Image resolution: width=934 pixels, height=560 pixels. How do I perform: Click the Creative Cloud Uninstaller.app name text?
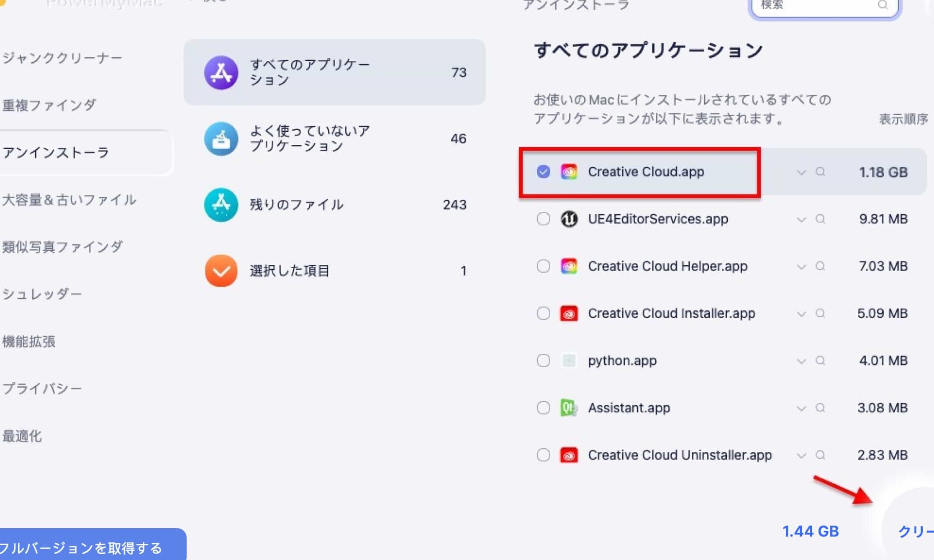pyautogui.click(x=680, y=455)
